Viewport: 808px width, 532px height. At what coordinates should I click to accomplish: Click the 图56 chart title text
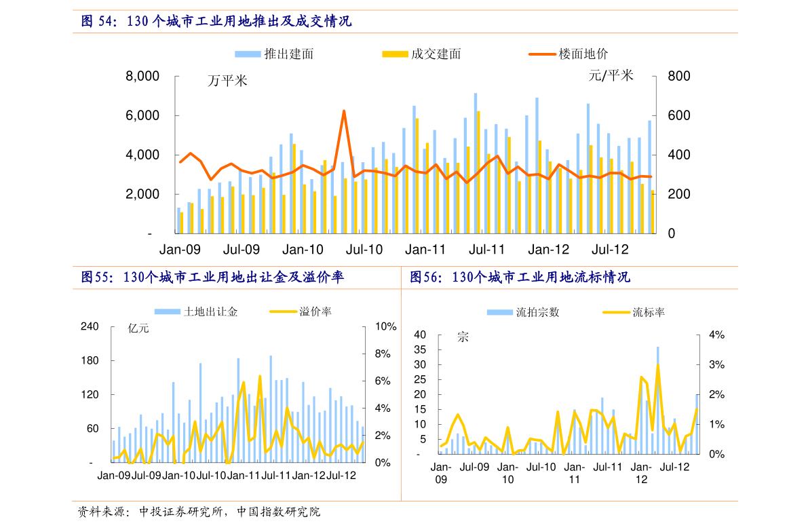pyautogui.click(x=520, y=278)
